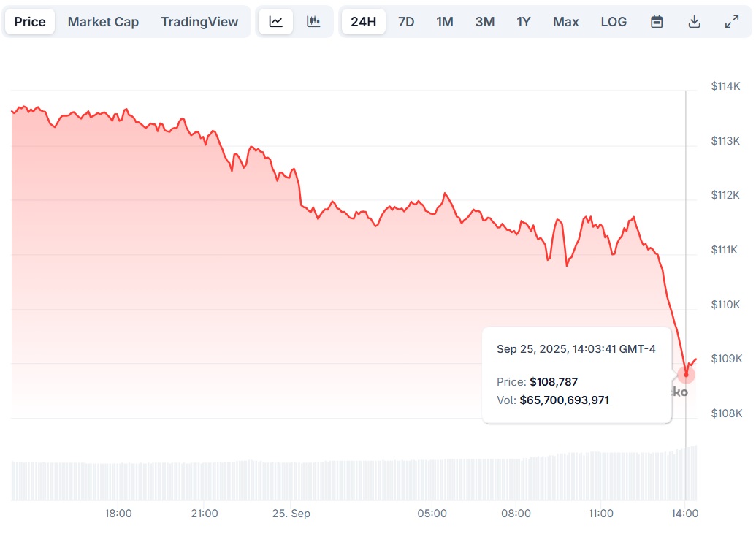Set chart range to 3M

pos(484,22)
